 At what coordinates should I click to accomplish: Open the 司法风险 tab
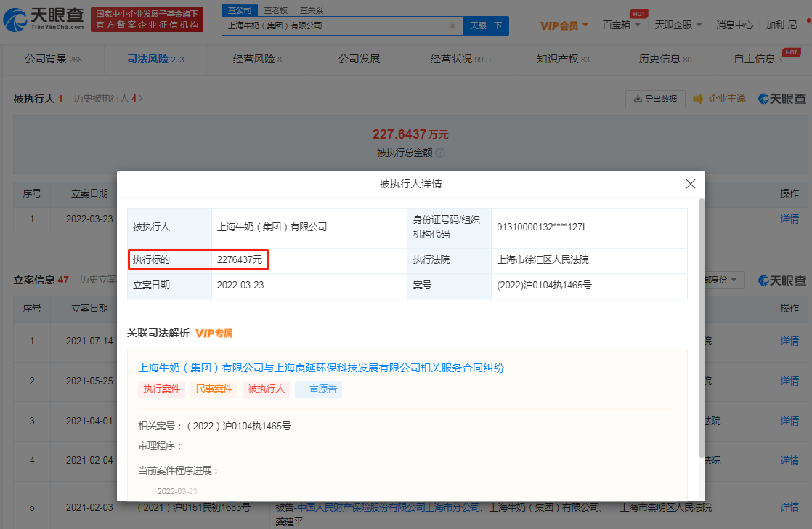click(x=155, y=59)
